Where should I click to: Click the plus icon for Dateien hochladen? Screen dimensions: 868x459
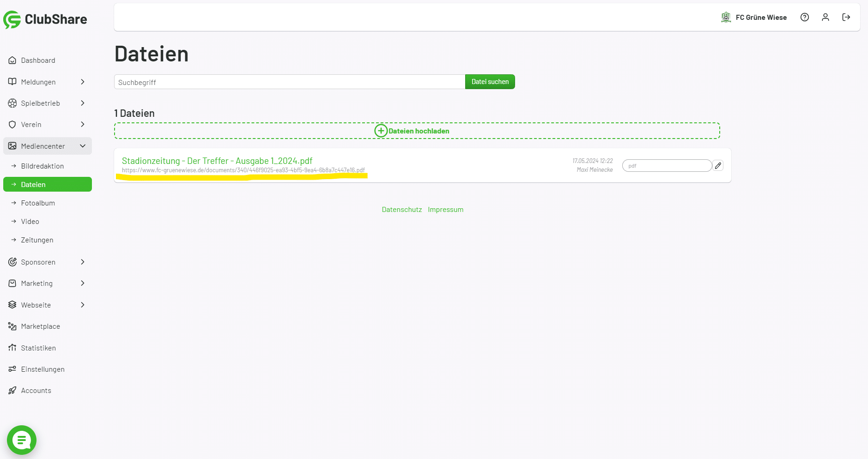(381, 131)
